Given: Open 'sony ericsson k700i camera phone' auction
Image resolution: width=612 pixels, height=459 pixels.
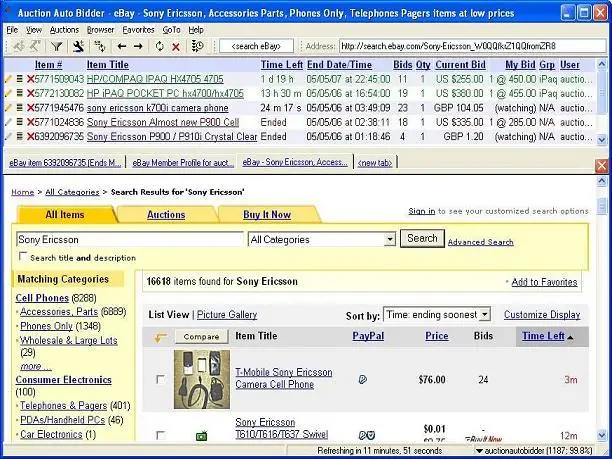Looking at the screenshot, I should click(x=157, y=108).
